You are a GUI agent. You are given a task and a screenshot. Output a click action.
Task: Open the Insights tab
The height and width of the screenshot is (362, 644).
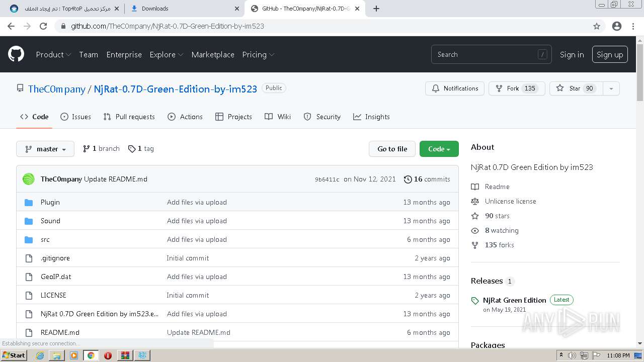371,117
